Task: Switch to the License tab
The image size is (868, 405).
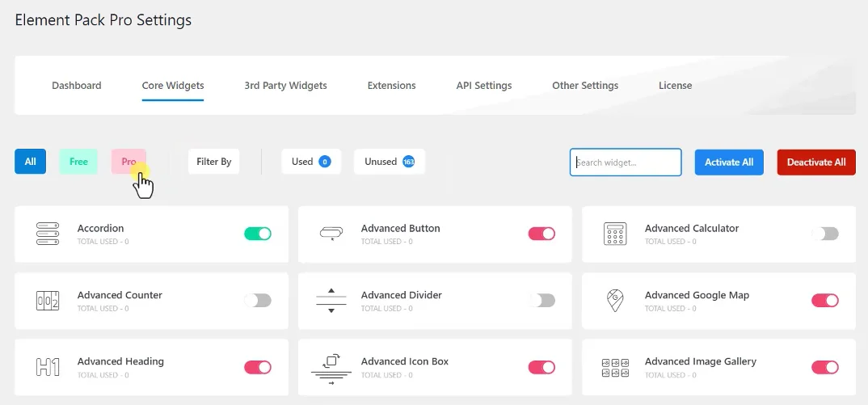Action: (x=676, y=86)
